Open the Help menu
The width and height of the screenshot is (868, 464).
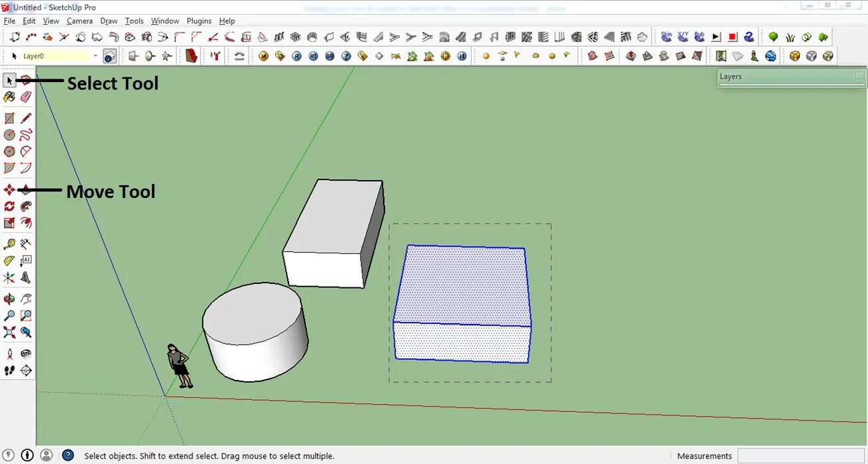[x=226, y=21]
